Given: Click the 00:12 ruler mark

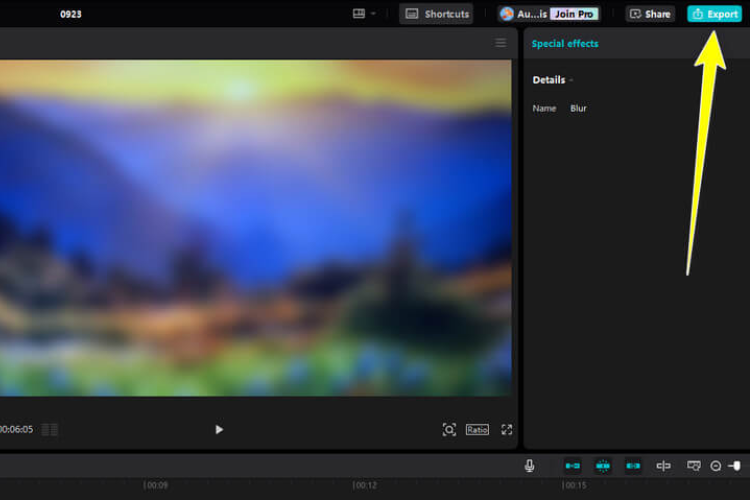Looking at the screenshot, I should click(365, 485).
